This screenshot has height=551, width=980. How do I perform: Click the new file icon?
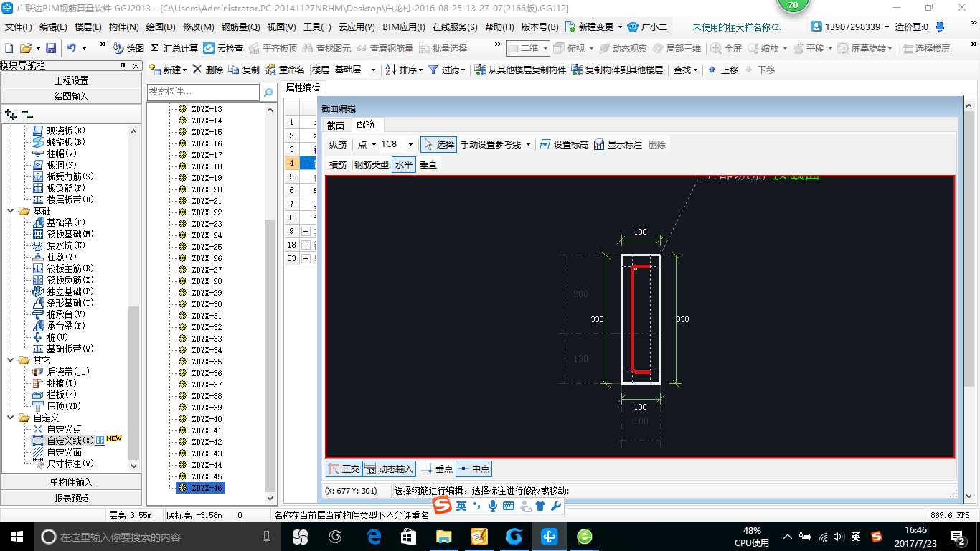(x=9, y=48)
